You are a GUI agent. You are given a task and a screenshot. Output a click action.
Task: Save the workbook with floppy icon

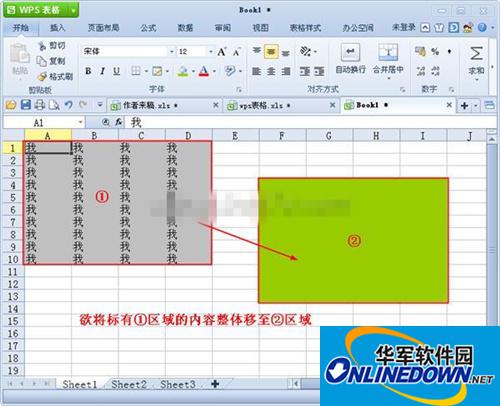[x=26, y=105]
